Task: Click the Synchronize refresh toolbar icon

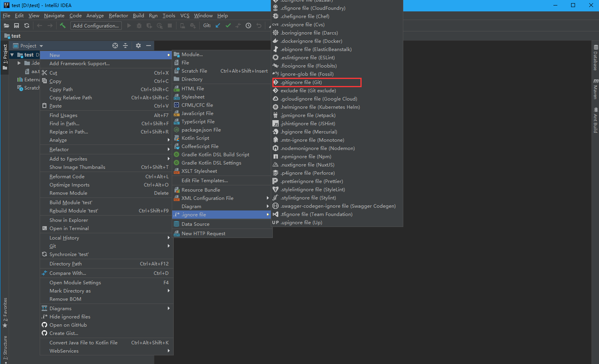Action: point(27,26)
